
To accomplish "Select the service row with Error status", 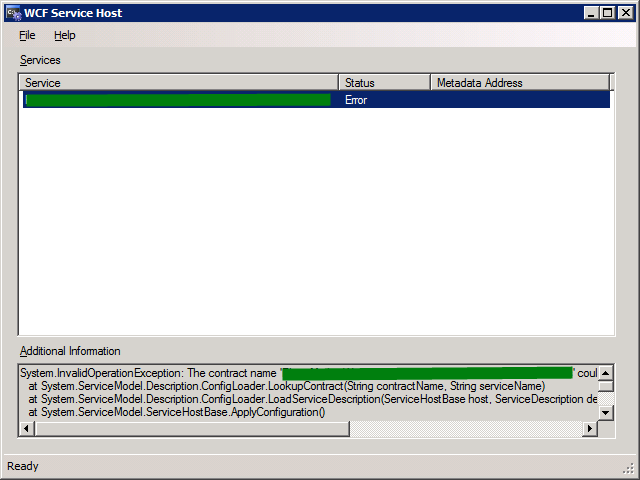I will tap(316, 100).
